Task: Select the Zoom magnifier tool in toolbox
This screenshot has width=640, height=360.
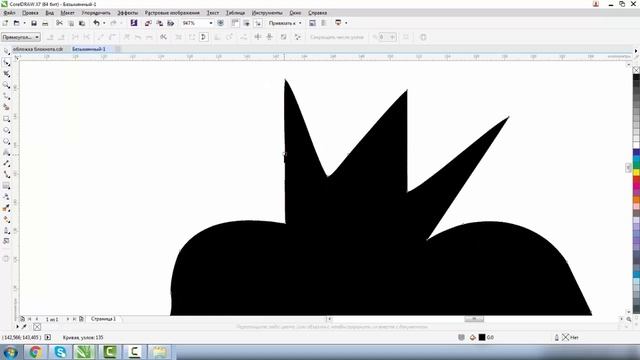Action: [x=6, y=85]
